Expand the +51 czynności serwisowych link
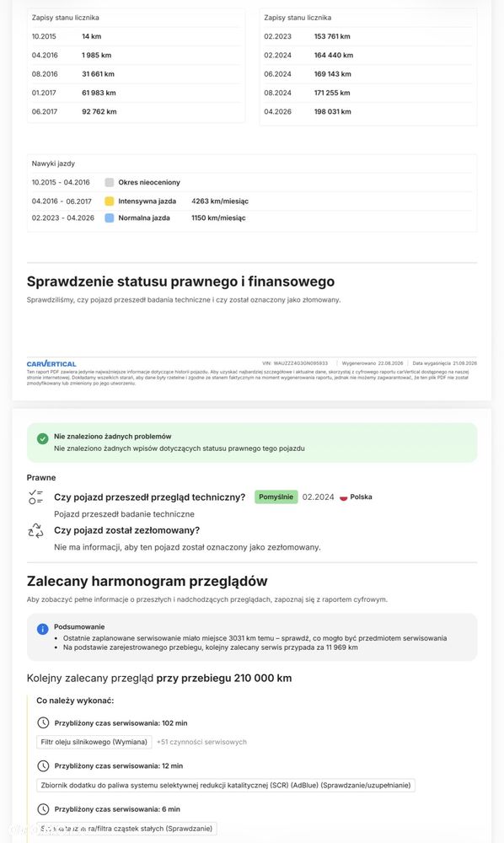The image size is (504, 843). click(201, 742)
